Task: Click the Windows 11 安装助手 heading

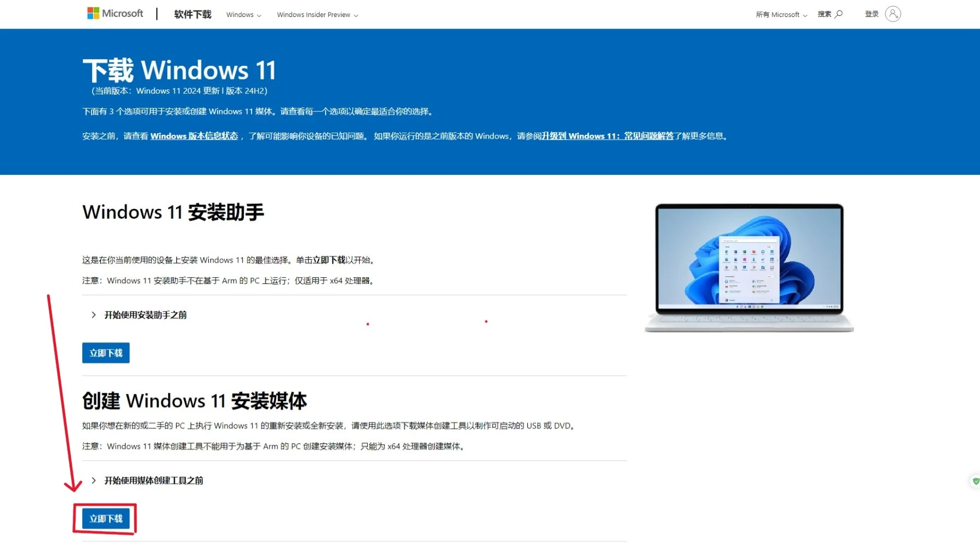Action: [x=173, y=212]
